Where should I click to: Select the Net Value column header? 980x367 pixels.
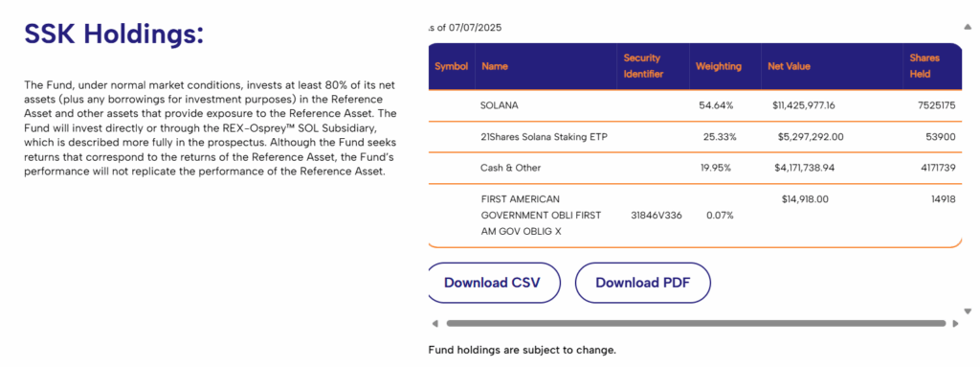pos(789,66)
